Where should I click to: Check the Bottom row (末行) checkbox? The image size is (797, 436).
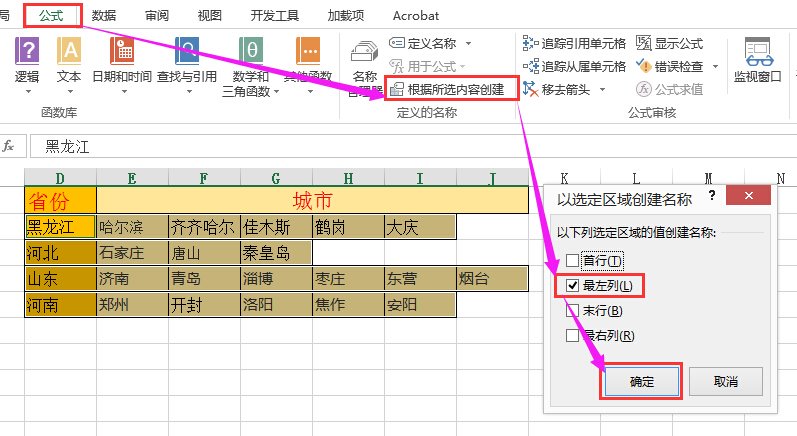[572, 310]
